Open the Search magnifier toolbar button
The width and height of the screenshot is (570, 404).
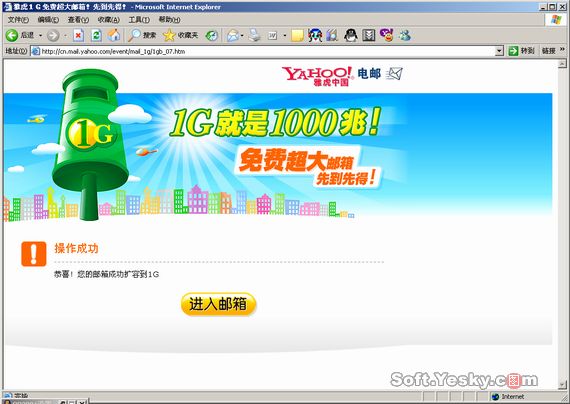[x=142, y=35]
